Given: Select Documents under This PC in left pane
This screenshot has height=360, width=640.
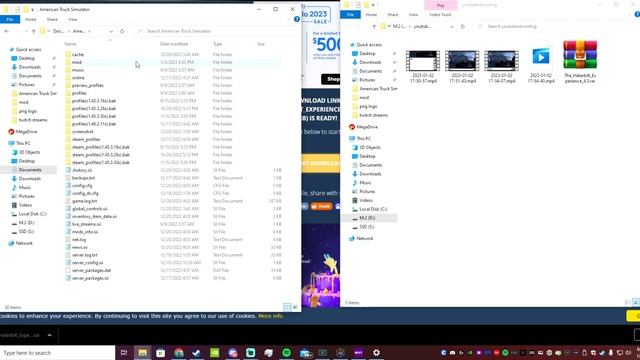Looking at the screenshot, I should point(30,170).
